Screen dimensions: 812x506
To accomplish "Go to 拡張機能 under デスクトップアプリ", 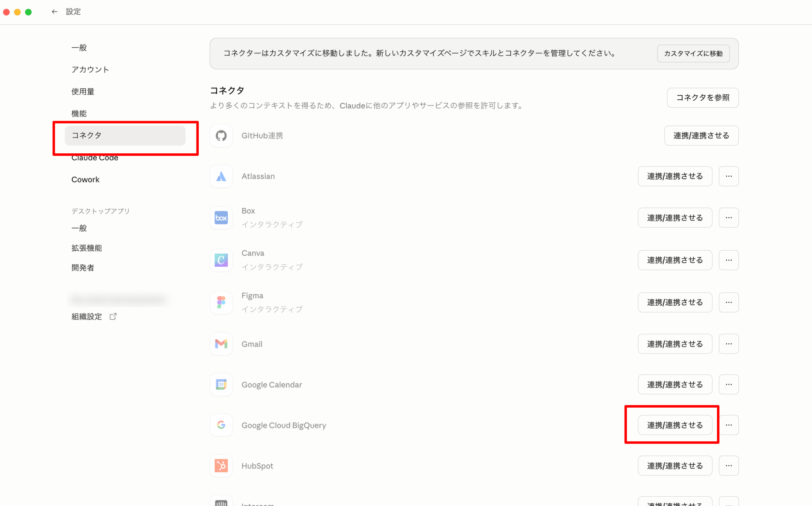I will (87, 248).
